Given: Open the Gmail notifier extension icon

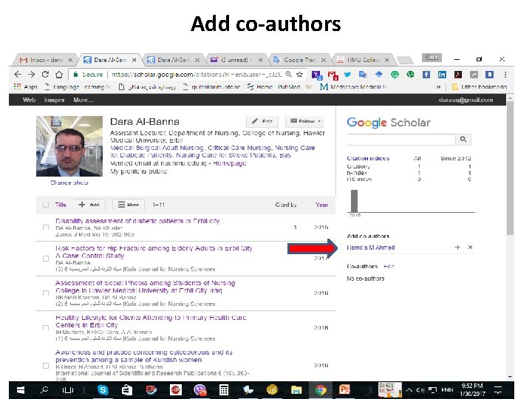Looking at the screenshot, I should click(332, 75).
